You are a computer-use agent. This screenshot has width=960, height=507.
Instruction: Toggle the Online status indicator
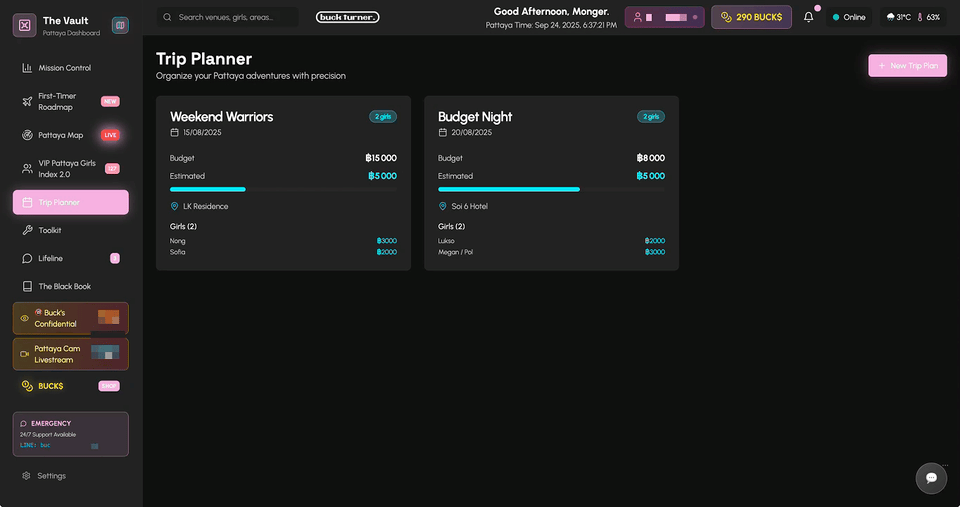click(849, 17)
